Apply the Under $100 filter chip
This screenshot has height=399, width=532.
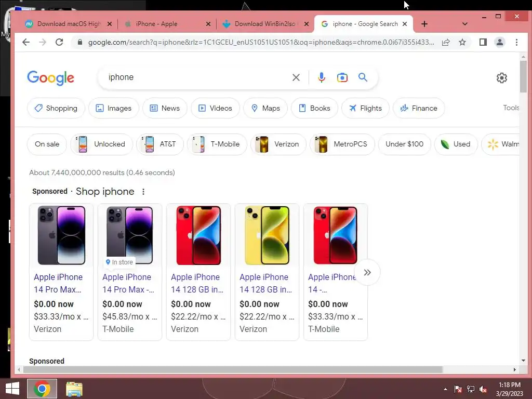coord(404,144)
